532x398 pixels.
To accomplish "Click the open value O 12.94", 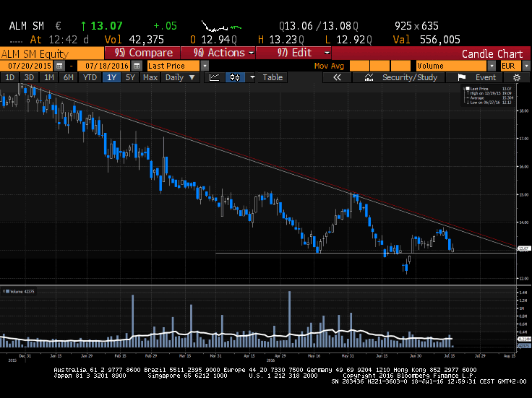I will click(213, 40).
